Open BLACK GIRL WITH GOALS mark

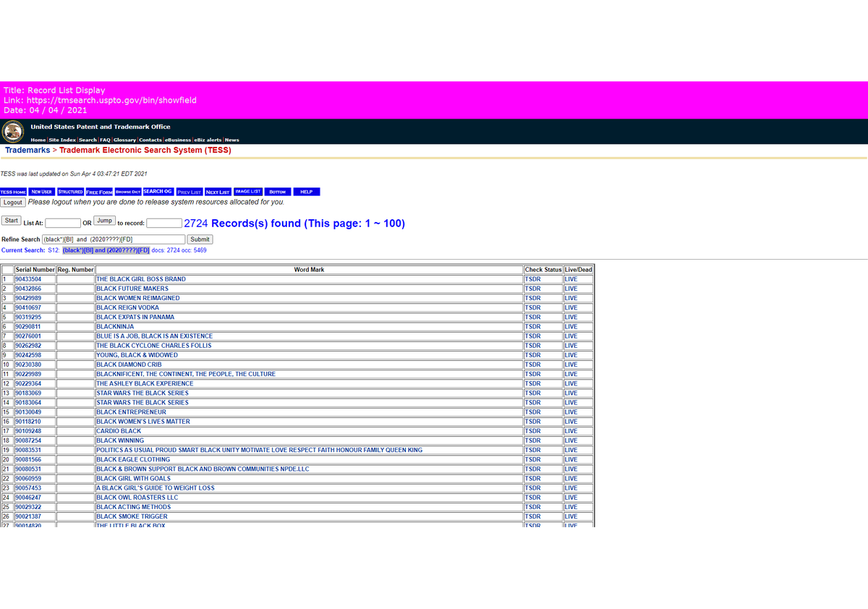134,479
